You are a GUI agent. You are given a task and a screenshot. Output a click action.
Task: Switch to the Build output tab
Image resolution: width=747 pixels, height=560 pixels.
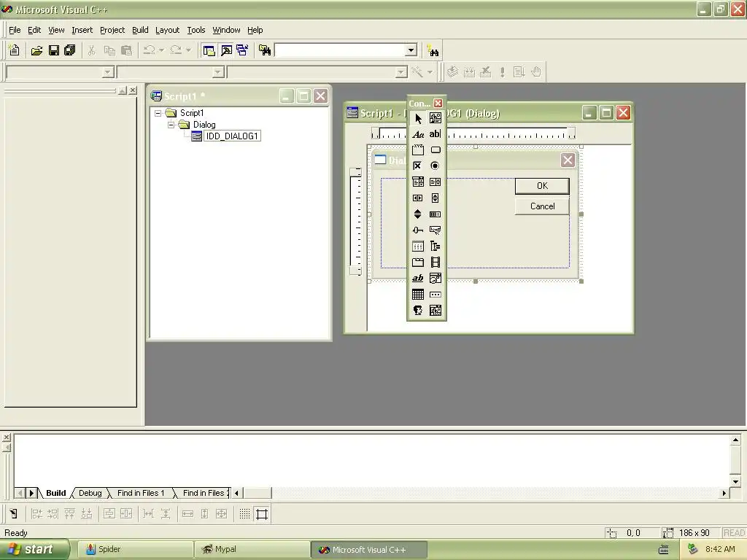(55, 493)
